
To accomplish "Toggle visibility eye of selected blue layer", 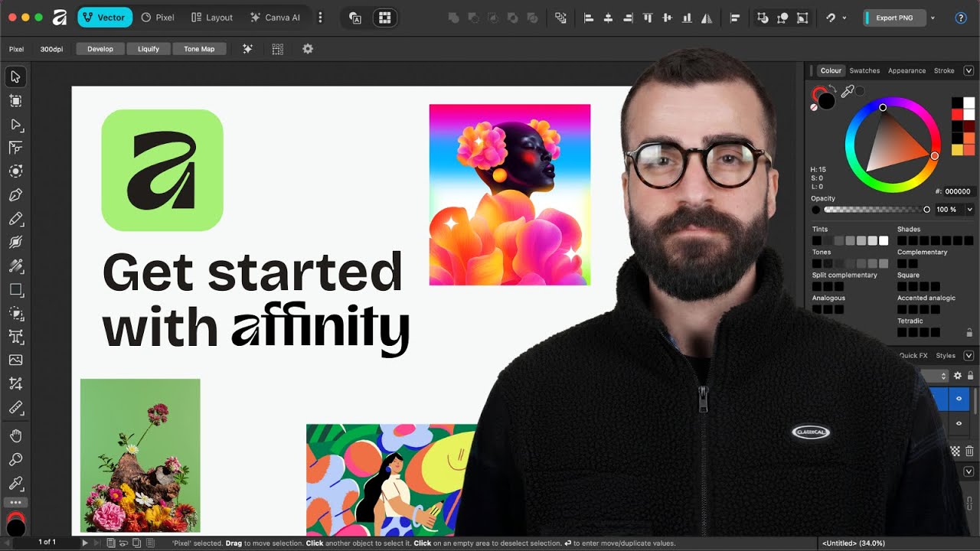I will click(959, 399).
